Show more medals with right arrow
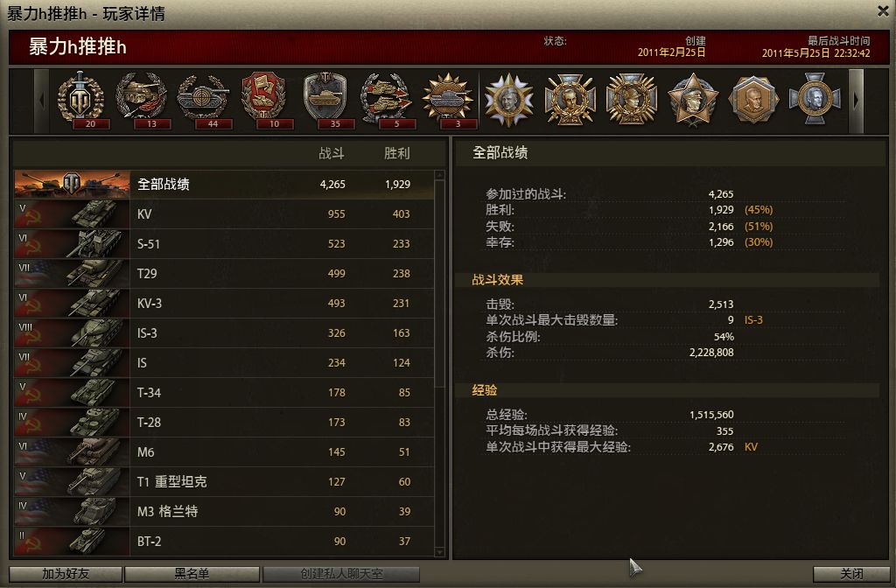The width and height of the screenshot is (896, 588). click(x=856, y=101)
